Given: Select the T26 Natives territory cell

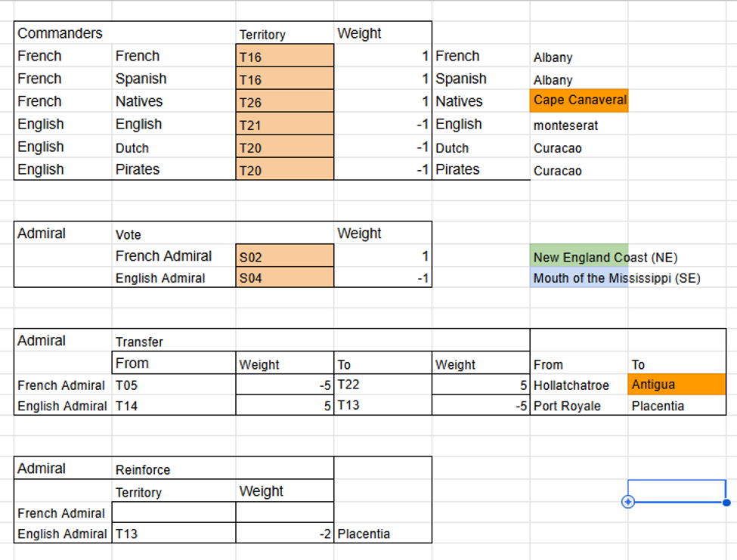Looking at the screenshot, I should click(285, 101).
